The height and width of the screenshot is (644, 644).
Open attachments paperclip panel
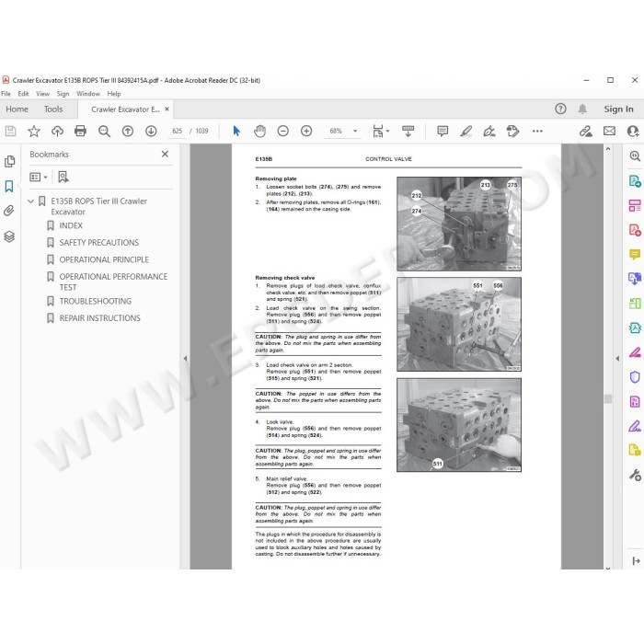tap(9, 211)
